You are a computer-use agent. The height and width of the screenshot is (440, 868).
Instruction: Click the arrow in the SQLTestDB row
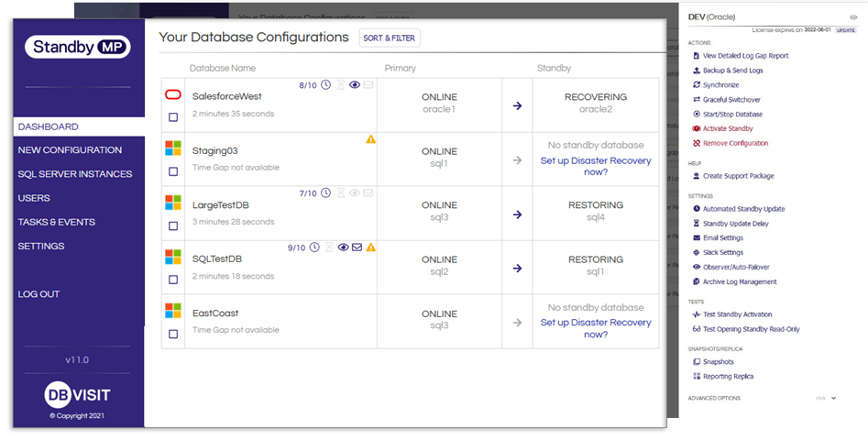(517, 269)
